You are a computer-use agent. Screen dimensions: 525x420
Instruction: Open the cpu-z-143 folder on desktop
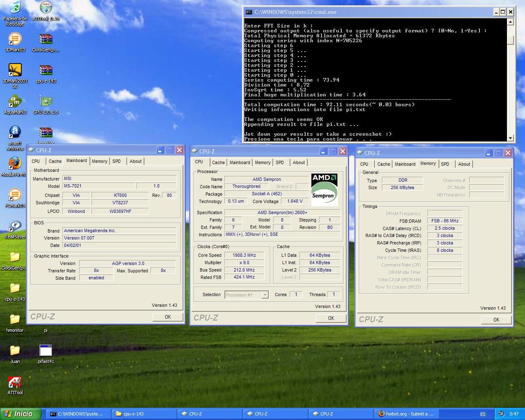(15, 292)
